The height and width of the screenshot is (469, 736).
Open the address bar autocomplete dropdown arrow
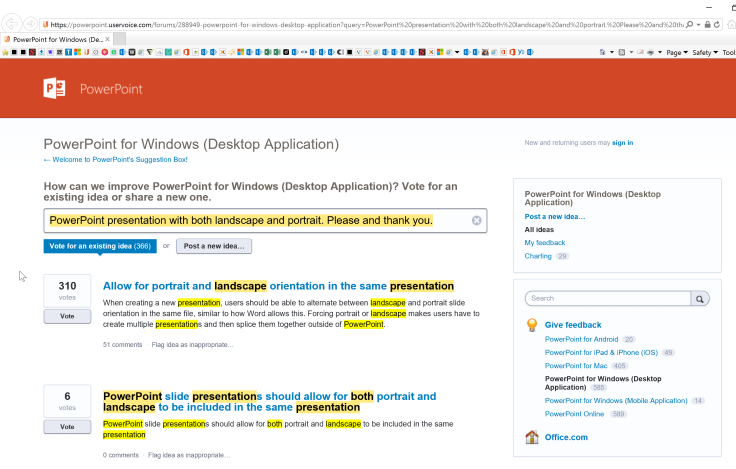[x=698, y=24]
